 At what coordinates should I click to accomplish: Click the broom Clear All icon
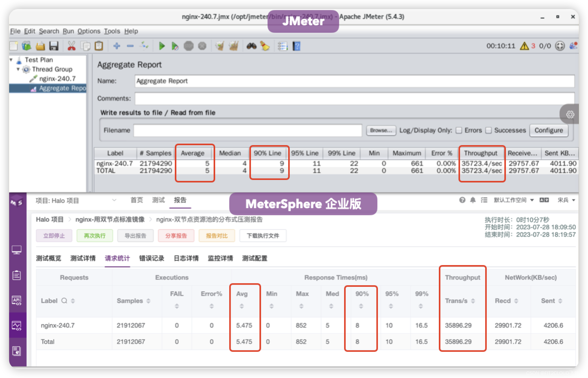pos(234,46)
